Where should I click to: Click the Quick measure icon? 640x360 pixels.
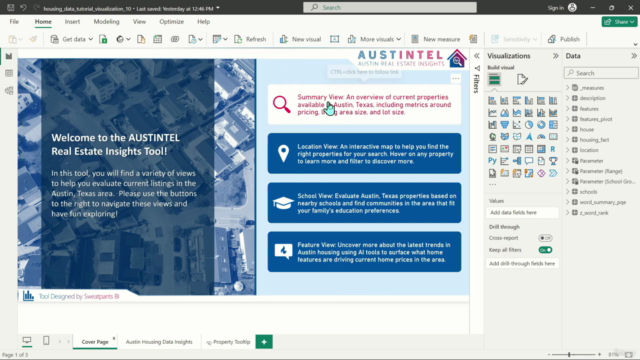point(473,39)
